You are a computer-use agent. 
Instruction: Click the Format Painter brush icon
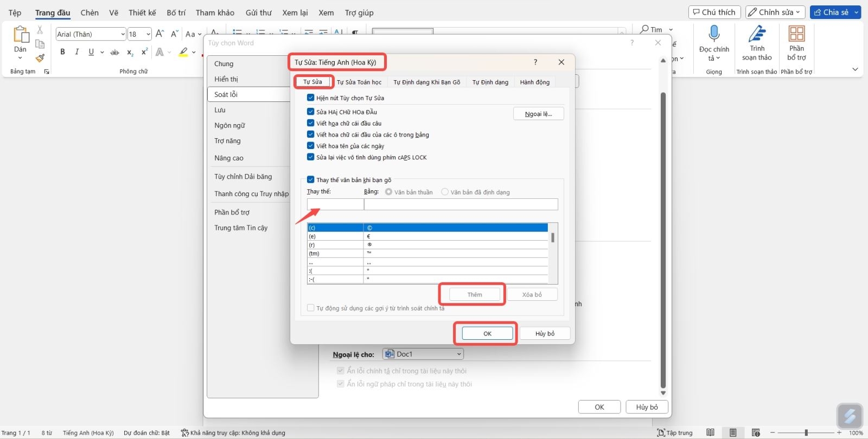tap(40, 58)
